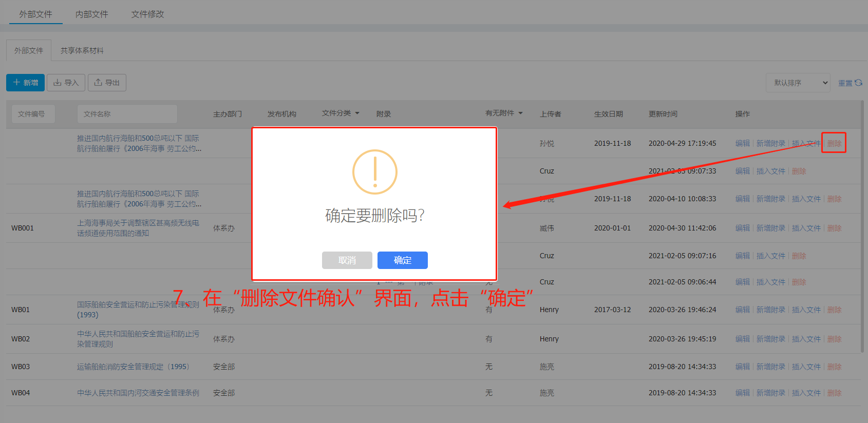Click the 生效日期 column header
868x423 pixels.
click(x=609, y=114)
